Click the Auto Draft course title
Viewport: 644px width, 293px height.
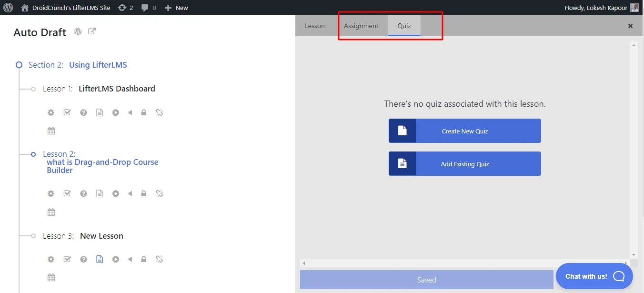click(40, 33)
